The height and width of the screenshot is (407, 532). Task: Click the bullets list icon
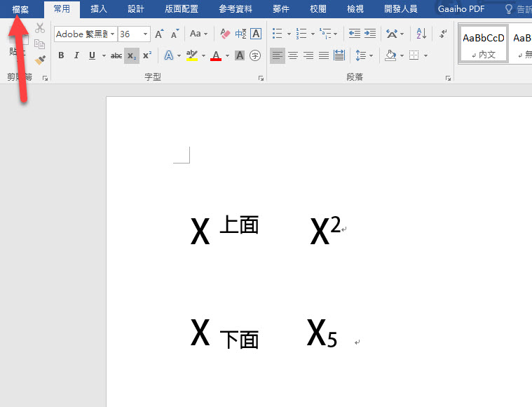click(x=277, y=34)
